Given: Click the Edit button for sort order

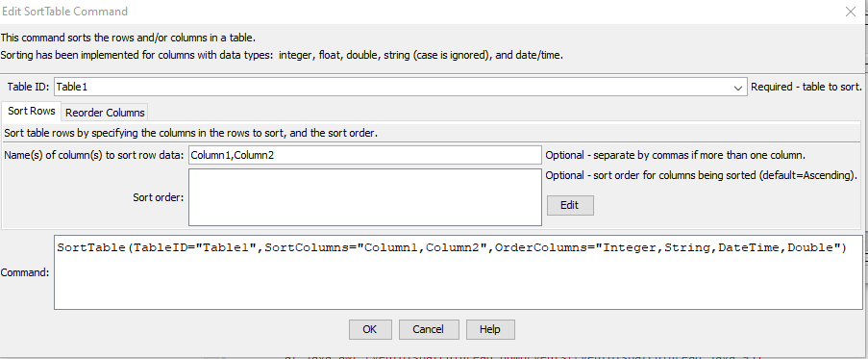Looking at the screenshot, I should (570, 205).
